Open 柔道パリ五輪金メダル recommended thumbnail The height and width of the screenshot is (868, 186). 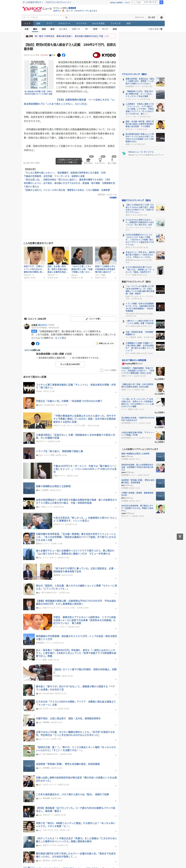(x=106, y=255)
